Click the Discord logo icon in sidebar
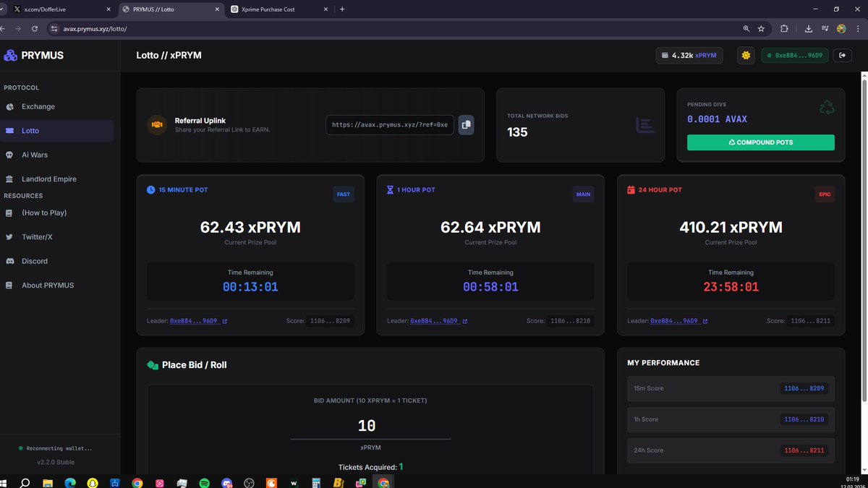 [x=9, y=261]
